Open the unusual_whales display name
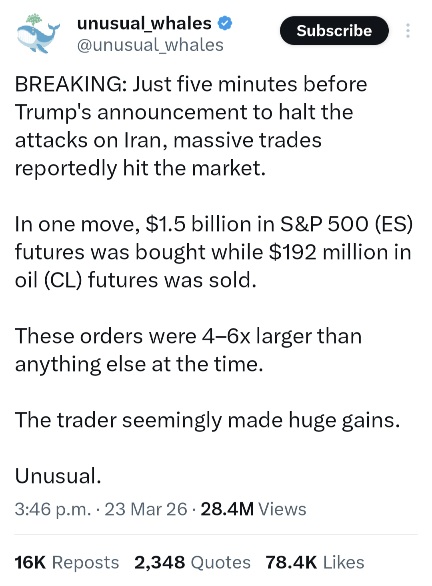 pos(144,24)
